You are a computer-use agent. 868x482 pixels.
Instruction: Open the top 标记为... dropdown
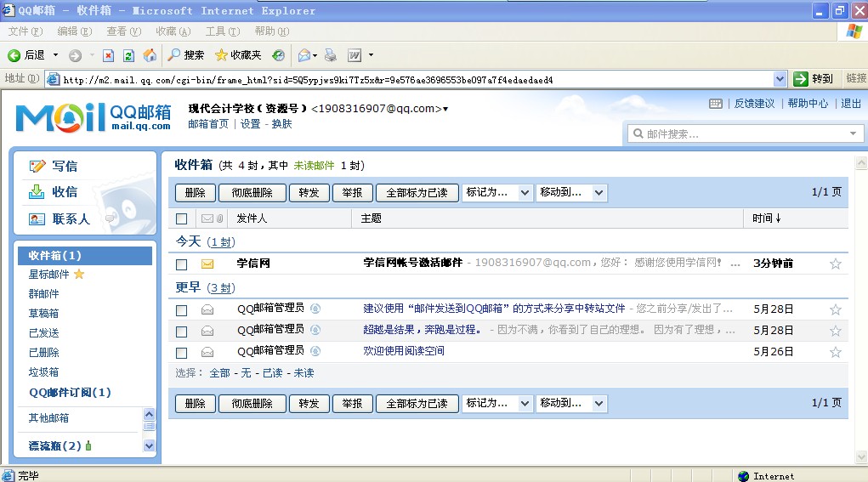(497, 193)
